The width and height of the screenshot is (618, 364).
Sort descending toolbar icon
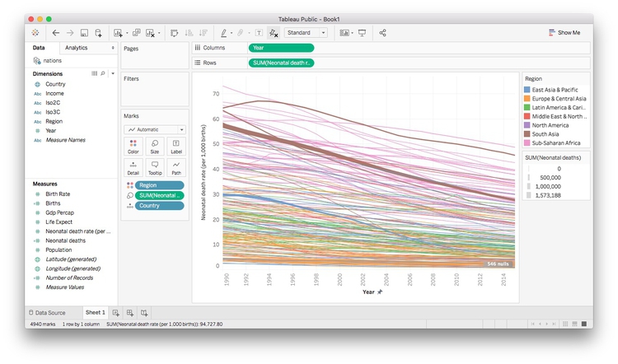pyautogui.click(x=204, y=33)
